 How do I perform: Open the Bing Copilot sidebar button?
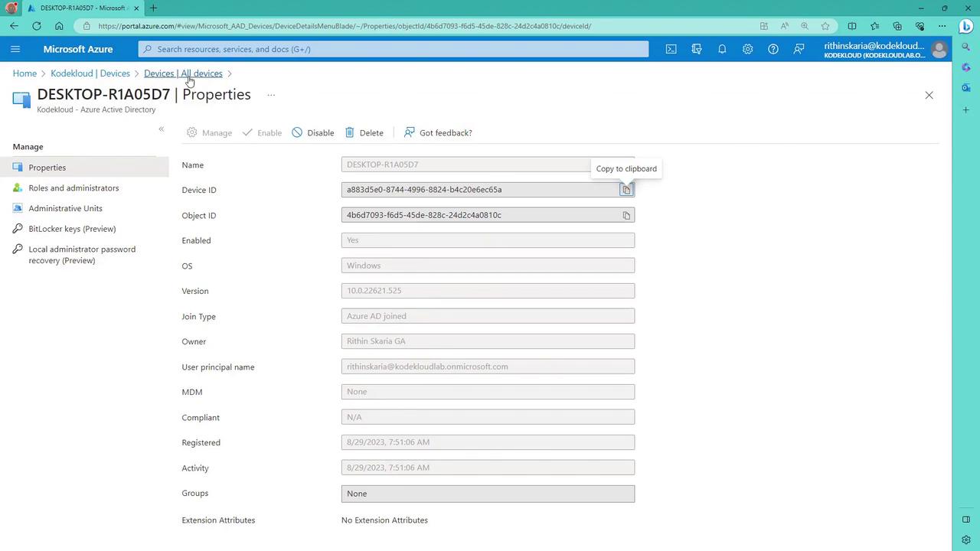coord(966,25)
